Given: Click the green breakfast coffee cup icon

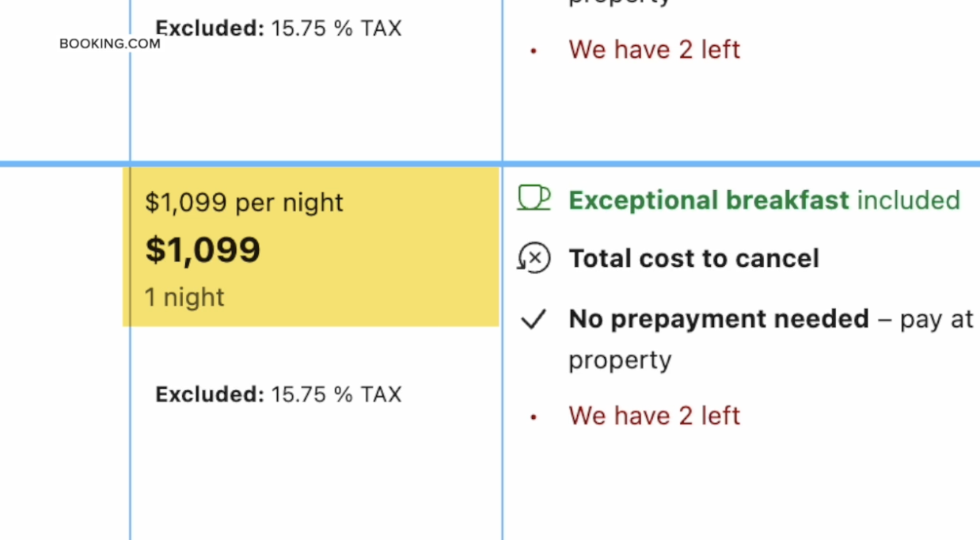Looking at the screenshot, I should (x=534, y=198).
